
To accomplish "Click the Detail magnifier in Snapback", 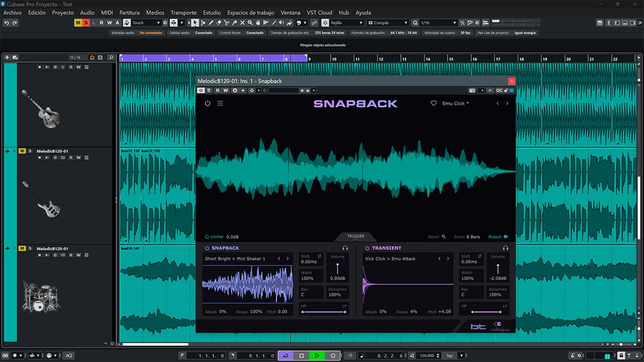I will [x=444, y=237].
